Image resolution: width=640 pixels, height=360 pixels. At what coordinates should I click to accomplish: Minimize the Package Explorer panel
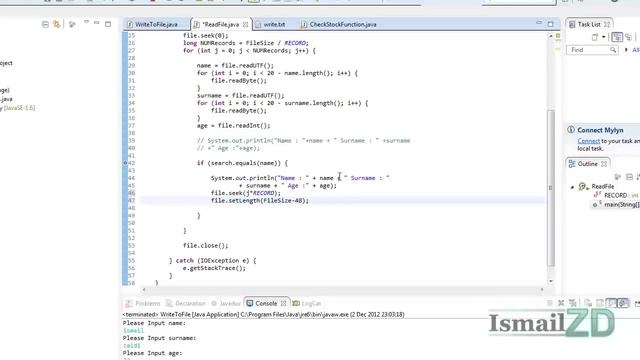(97, 23)
